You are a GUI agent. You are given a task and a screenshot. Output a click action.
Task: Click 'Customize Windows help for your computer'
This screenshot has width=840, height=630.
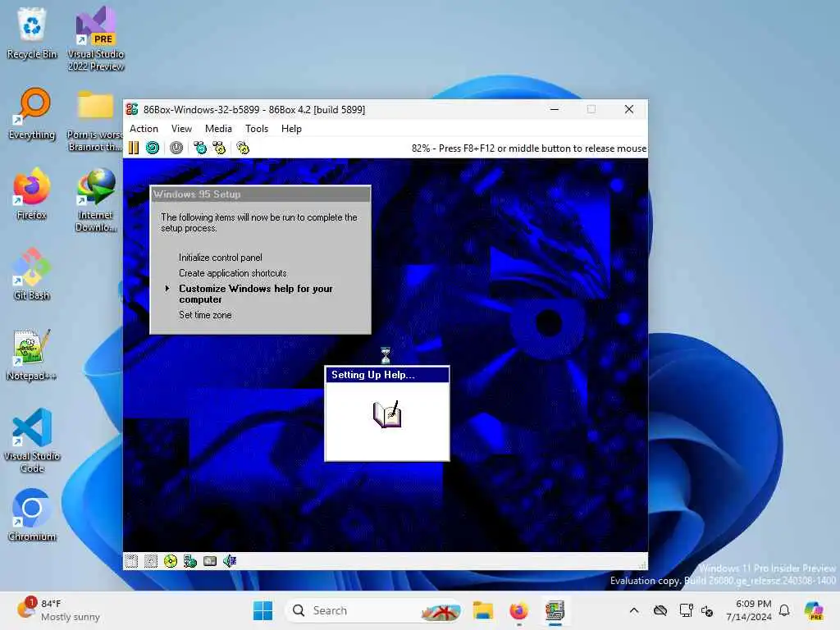point(256,294)
